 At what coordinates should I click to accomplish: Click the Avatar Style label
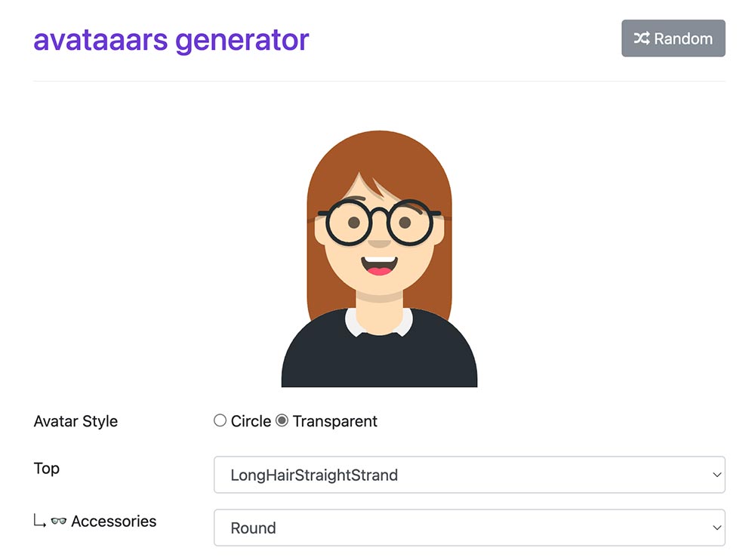coord(75,422)
